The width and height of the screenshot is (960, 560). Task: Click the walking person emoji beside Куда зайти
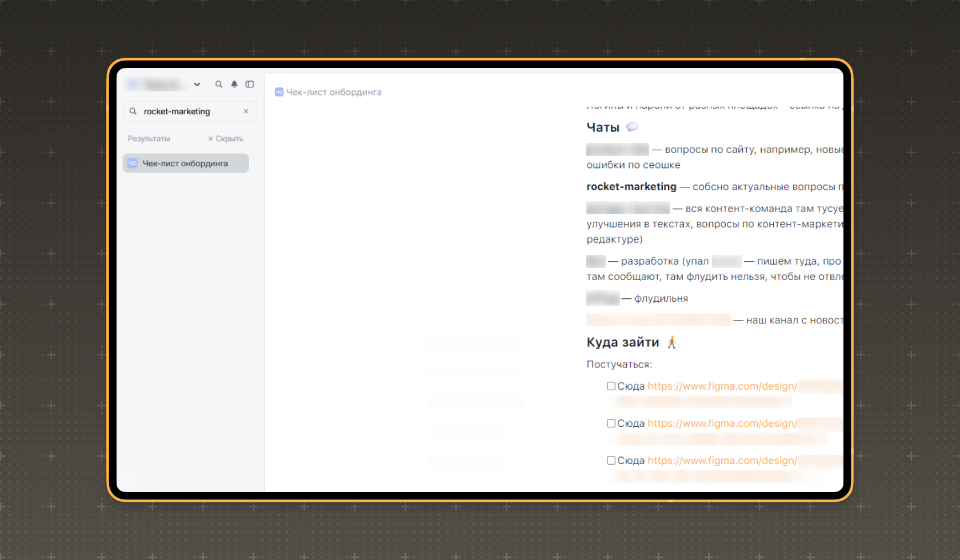point(672,342)
